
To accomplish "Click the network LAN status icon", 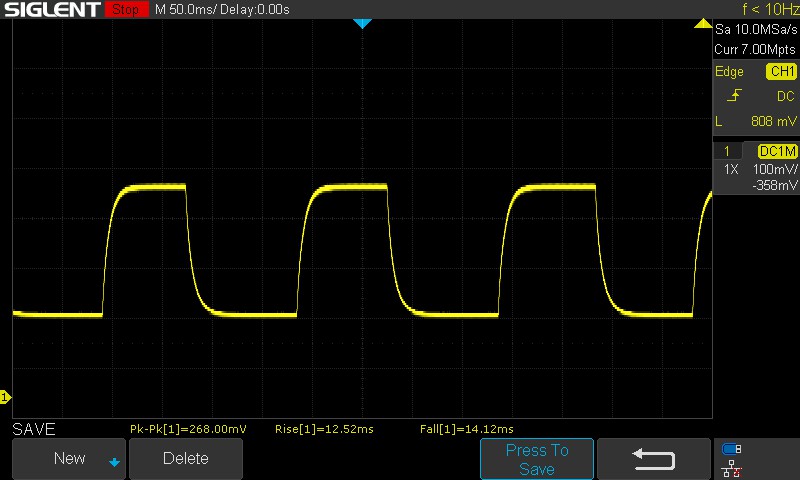I will (732, 469).
